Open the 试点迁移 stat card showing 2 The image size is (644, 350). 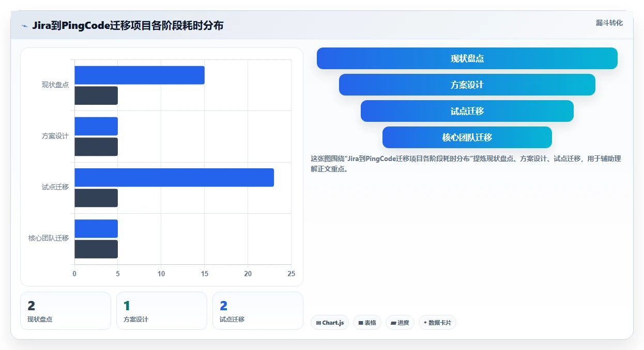[x=258, y=311]
